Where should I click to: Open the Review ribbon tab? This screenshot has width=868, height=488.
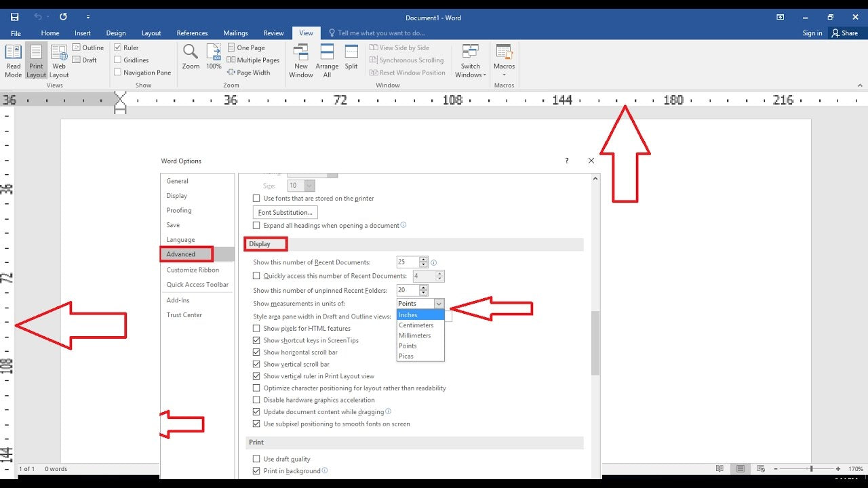(x=273, y=33)
